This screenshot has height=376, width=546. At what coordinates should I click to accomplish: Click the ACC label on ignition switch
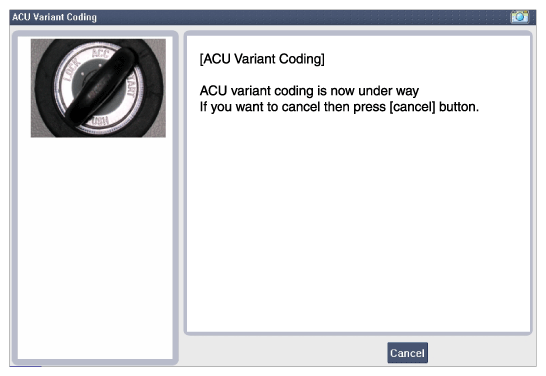pos(101,55)
